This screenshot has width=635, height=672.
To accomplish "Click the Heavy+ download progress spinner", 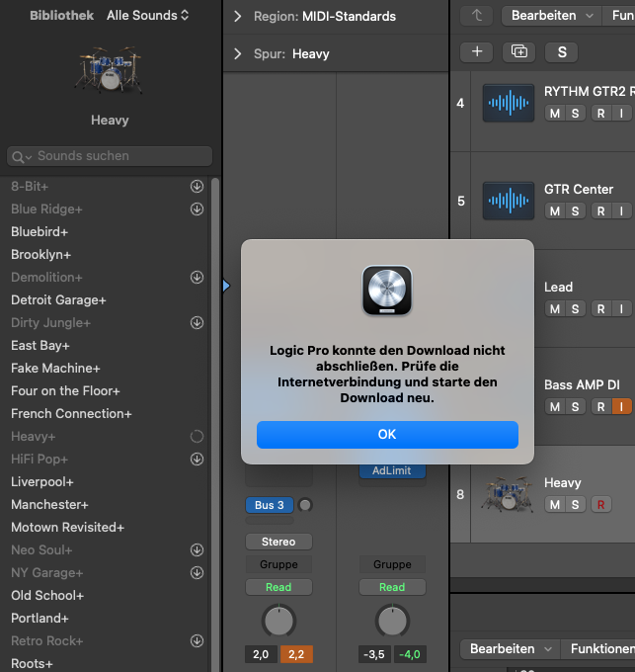I will click(x=197, y=436).
